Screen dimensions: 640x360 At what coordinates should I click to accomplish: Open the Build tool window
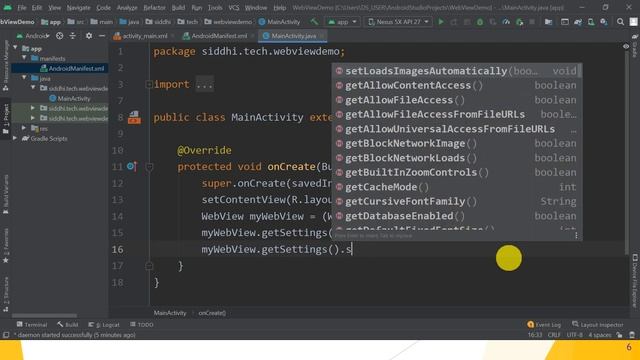tap(68, 324)
